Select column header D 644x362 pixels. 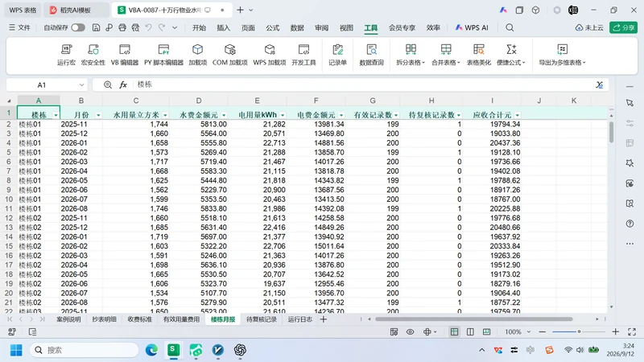pos(199,101)
